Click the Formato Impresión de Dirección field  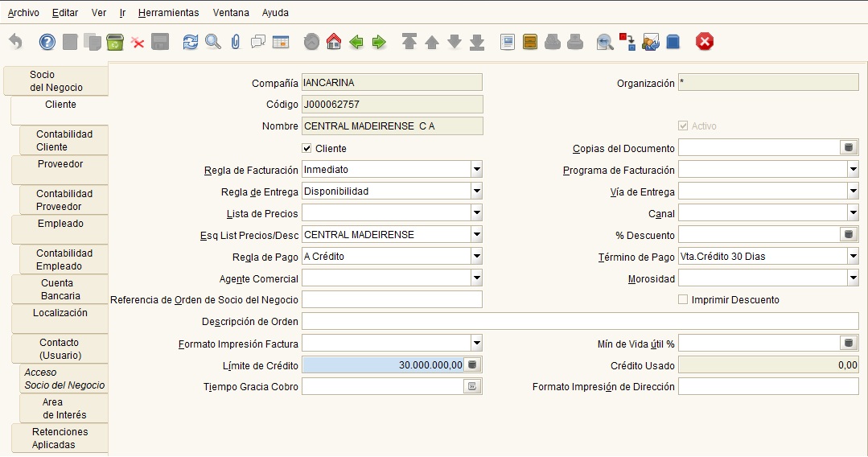point(768,386)
